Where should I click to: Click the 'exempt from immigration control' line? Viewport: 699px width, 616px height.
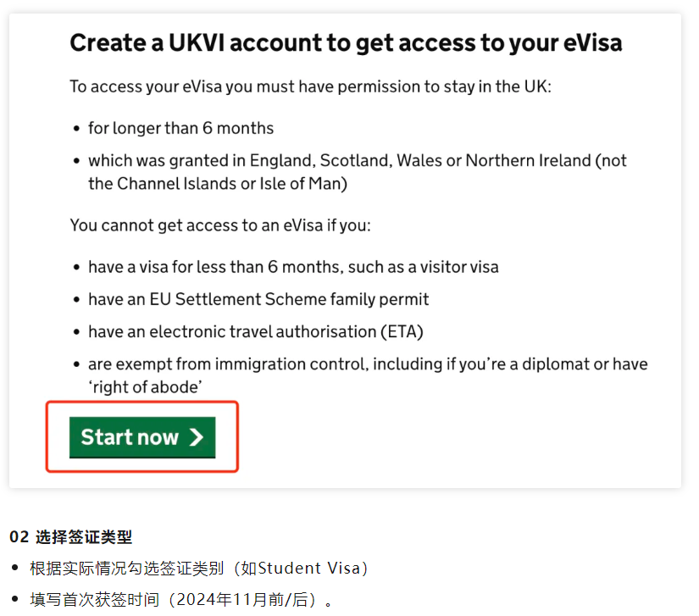(368, 364)
